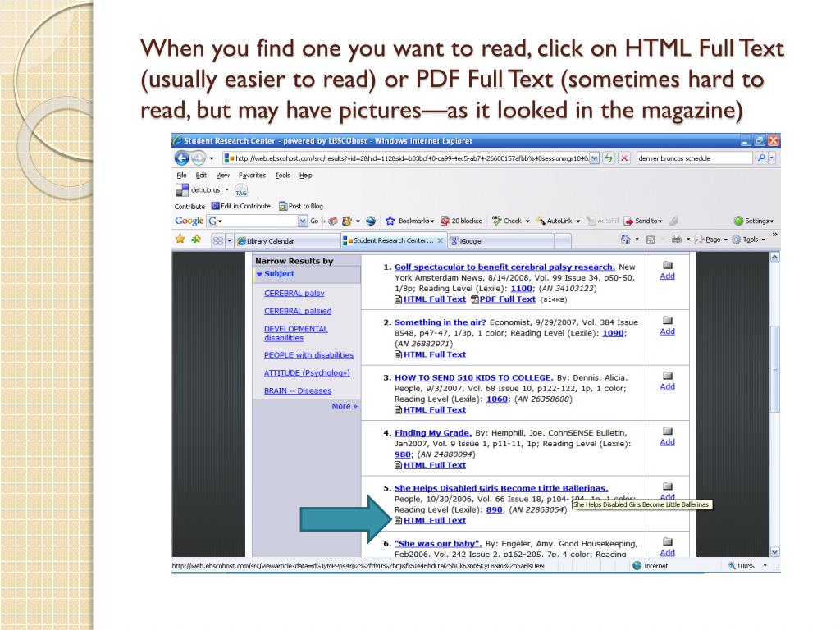Click the Send to toolbar icon

[628, 221]
